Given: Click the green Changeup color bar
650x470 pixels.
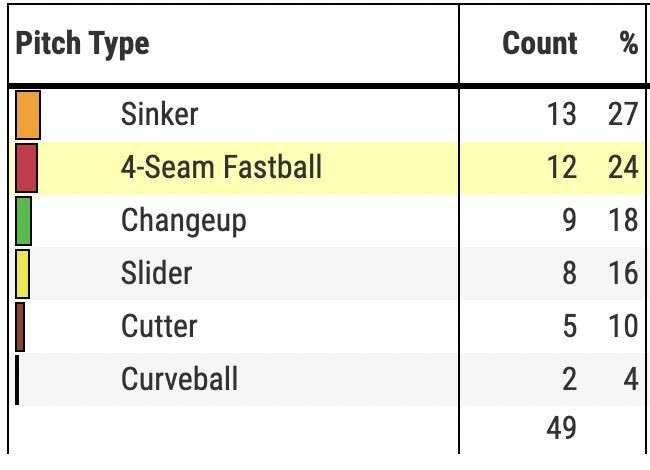Looking at the screenshot, I should [23, 221].
